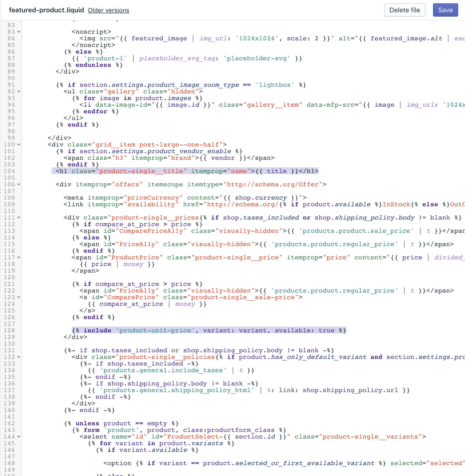Screen dimensions: 465x476
Task: Collapse the fold arrow at line 106
Action: [x=19, y=184]
